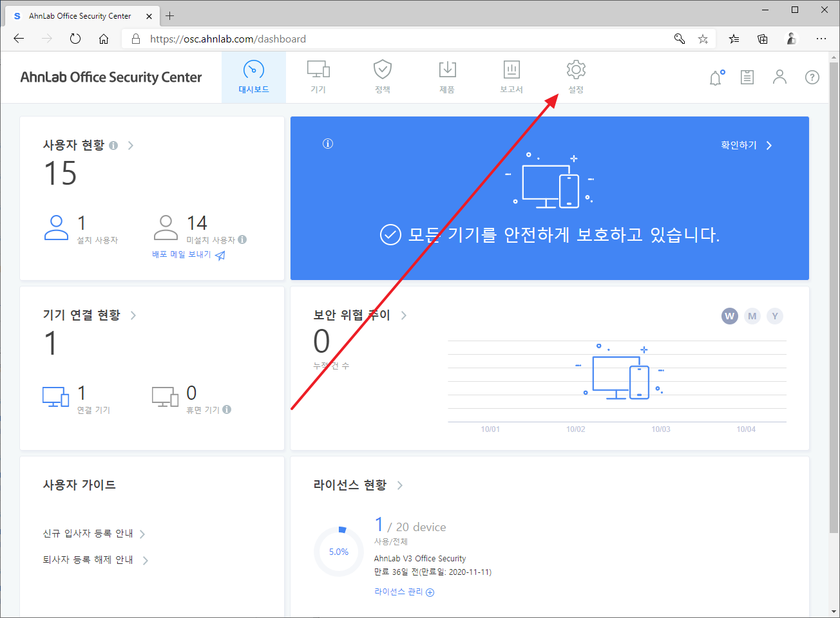Viewport: 840px width, 618px height.
Task: Click the page vertical scrollbar
Action: [834, 297]
